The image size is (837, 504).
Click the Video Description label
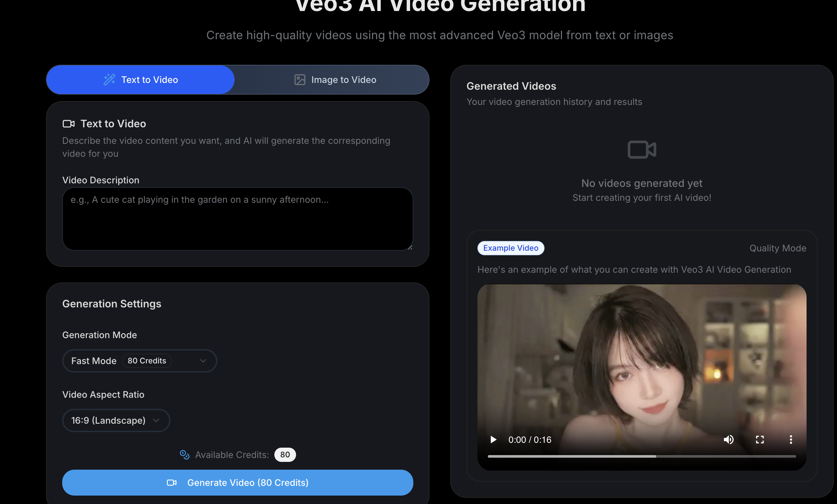[x=100, y=180]
